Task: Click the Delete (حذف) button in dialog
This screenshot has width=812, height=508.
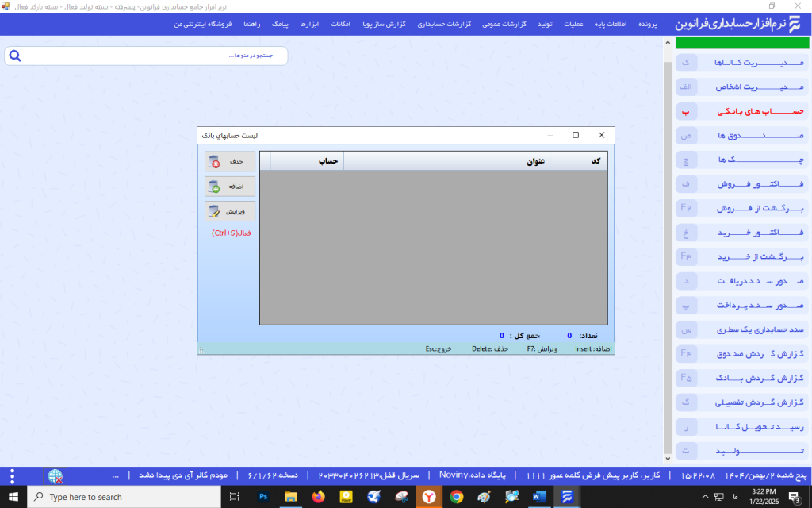Action: 230,162
